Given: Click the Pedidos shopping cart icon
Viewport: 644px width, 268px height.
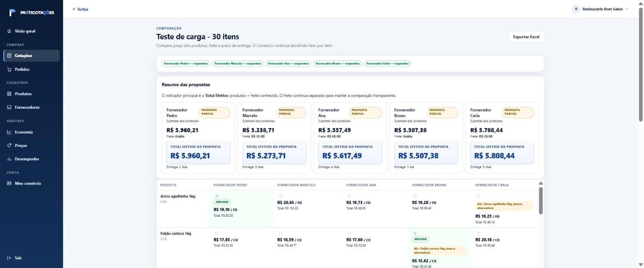Looking at the screenshot, I should point(9,69).
